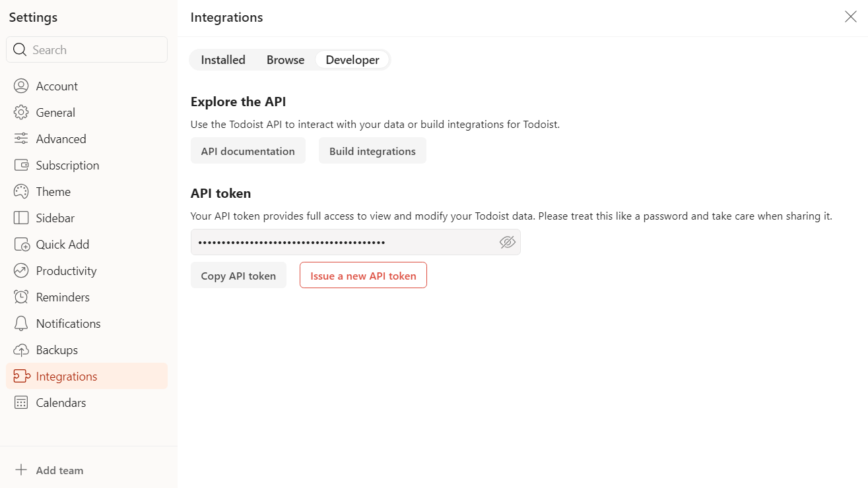Copy the API token

point(238,275)
